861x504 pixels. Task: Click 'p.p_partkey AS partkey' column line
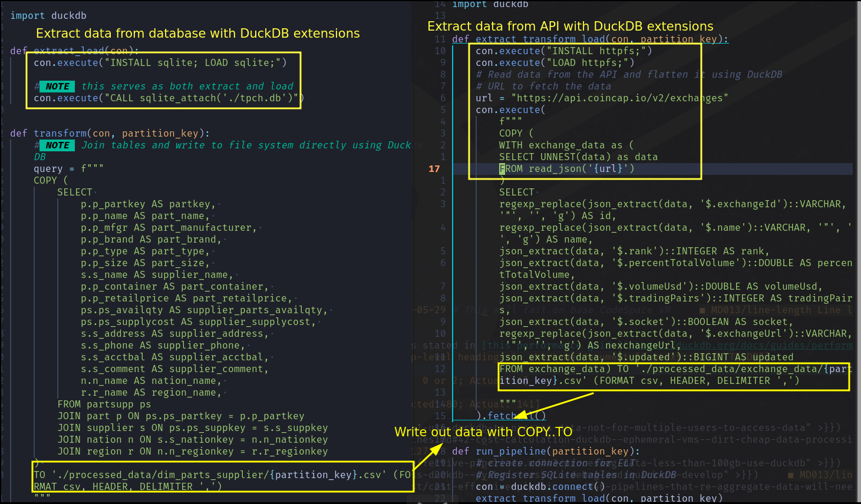tap(147, 204)
